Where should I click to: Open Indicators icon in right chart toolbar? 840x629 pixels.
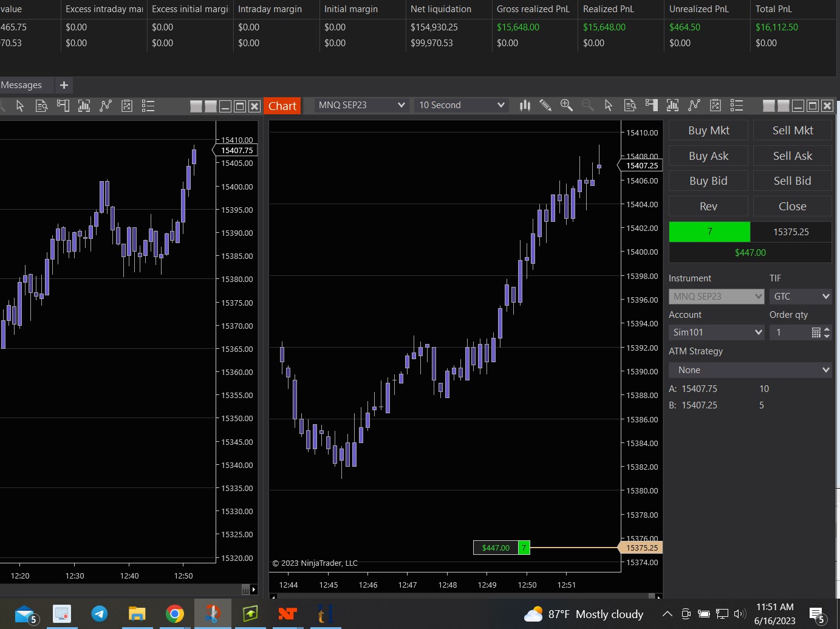click(x=694, y=106)
